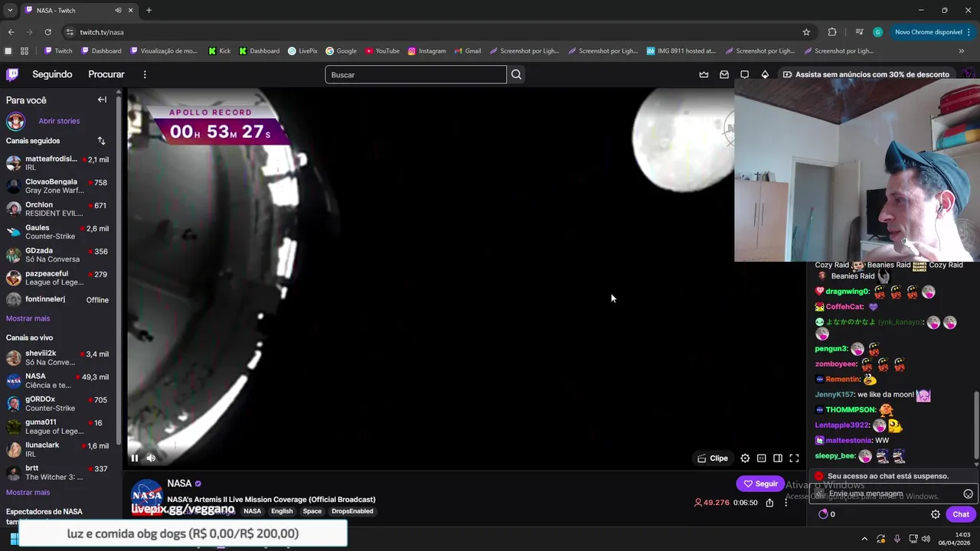Screen dimensions: 980x551
Task: Create a Clipe from stream
Action: 712,458
